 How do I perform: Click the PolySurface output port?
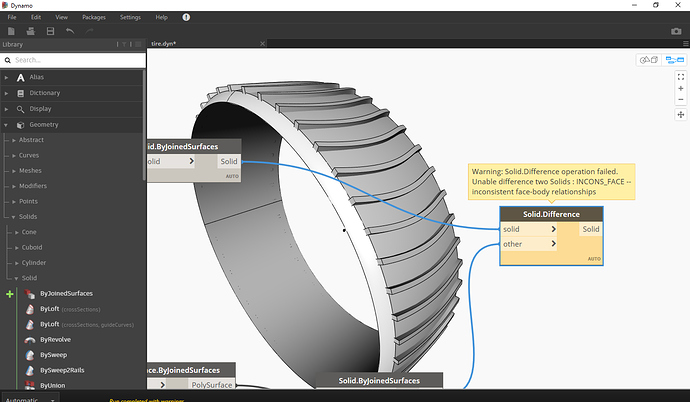click(212, 385)
